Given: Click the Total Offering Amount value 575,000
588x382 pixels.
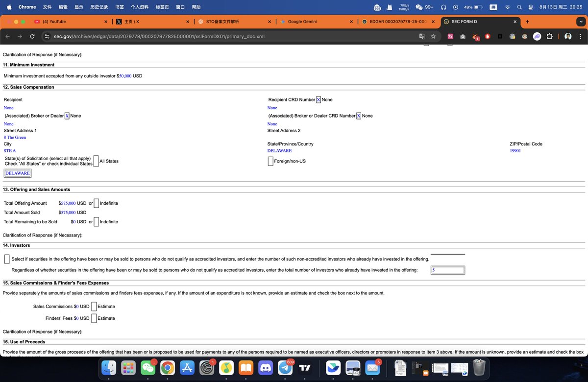Looking at the screenshot, I should (68, 203).
